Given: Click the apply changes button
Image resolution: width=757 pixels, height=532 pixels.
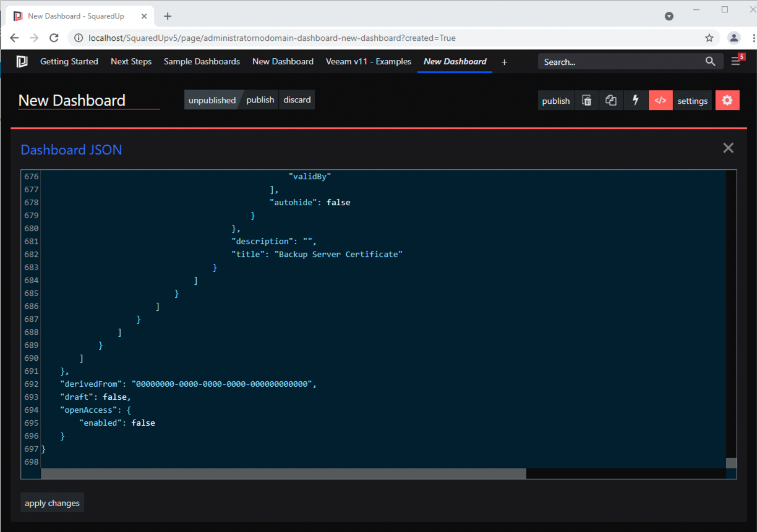Looking at the screenshot, I should pyautogui.click(x=52, y=503).
